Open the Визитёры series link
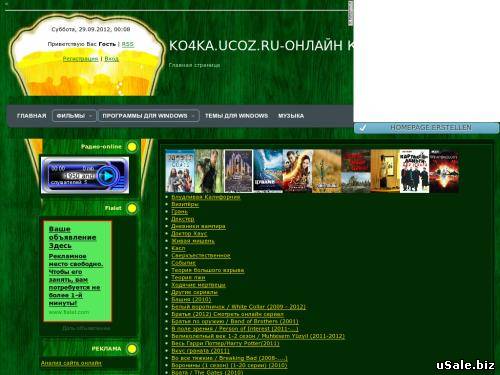The image size is (500, 375). coord(185,204)
